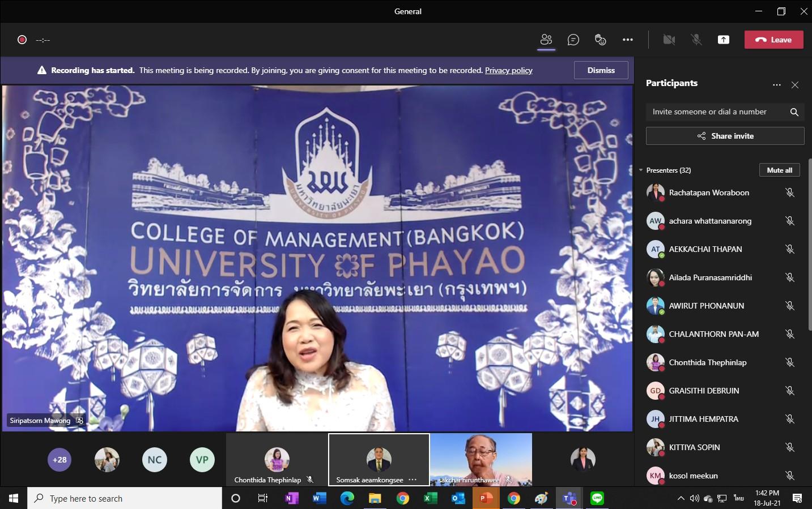
Task: Open the Privacy policy link
Action: (x=509, y=70)
